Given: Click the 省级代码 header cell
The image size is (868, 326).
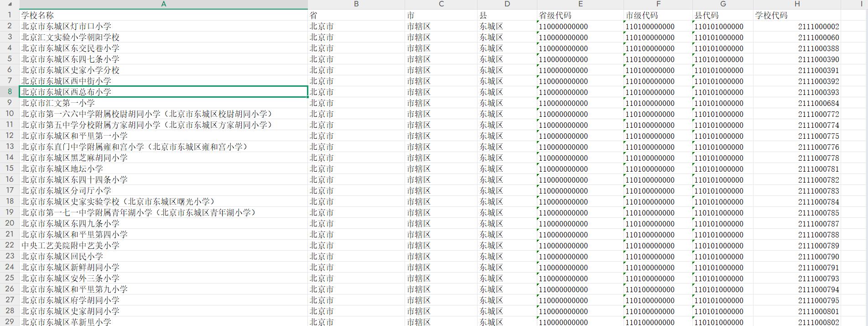Looking at the screenshot, I should [x=555, y=15].
